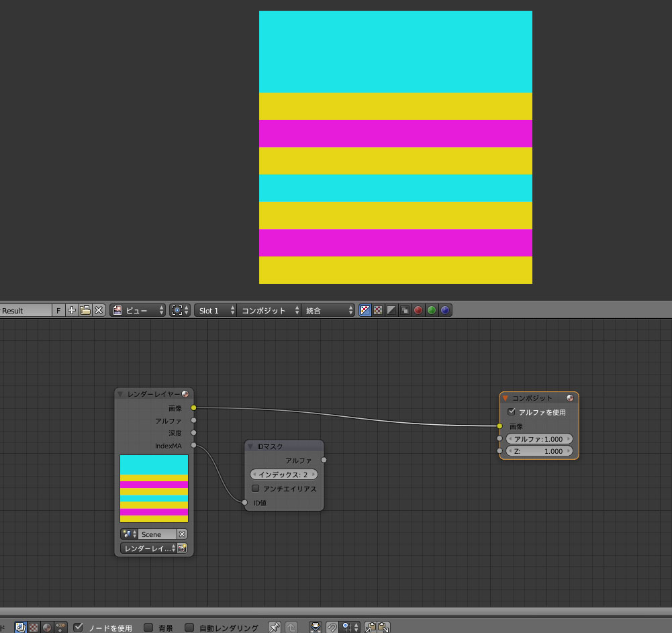
Task: Click render layer node preview thumbnail
Action: tap(154, 489)
